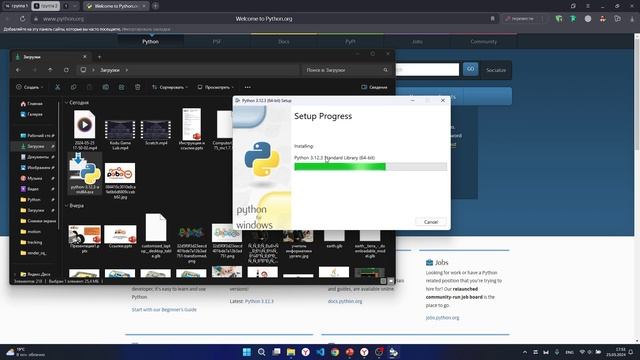Viewport: 640px width, 360px height.
Task: Collapse the Сегодня group in Explorer
Action: [x=67, y=102]
